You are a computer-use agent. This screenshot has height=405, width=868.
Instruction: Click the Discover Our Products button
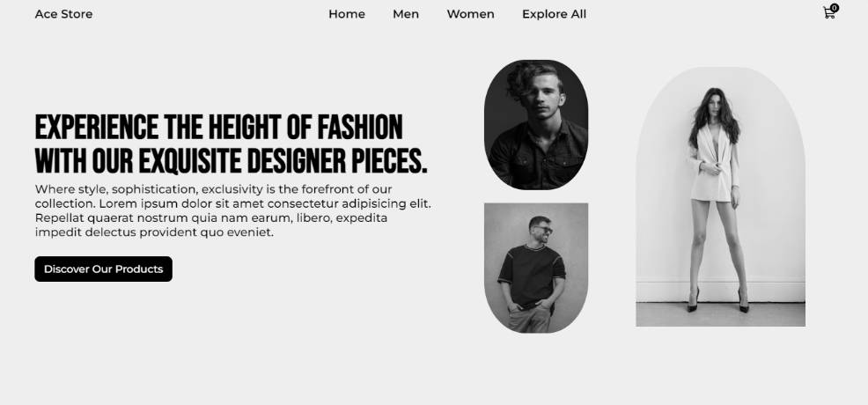pyautogui.click(x=104, y=269)
